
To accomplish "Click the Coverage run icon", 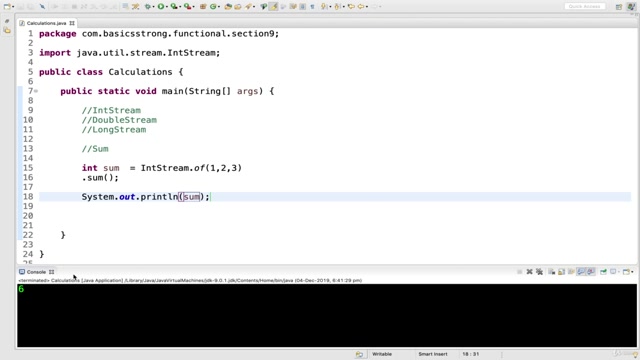I will 174,7.
